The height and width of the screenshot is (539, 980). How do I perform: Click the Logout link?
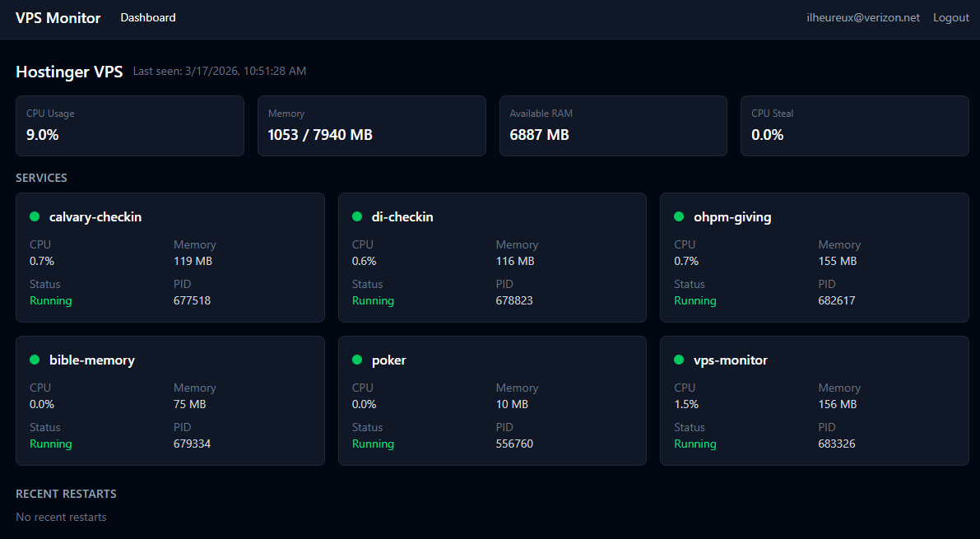[951, 17]
